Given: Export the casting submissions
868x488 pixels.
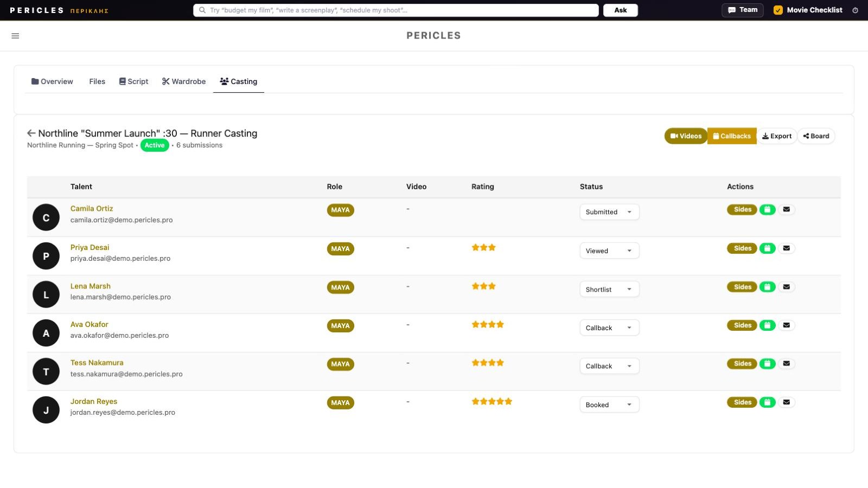Looking at the screenshot, I should coord(777,136).
